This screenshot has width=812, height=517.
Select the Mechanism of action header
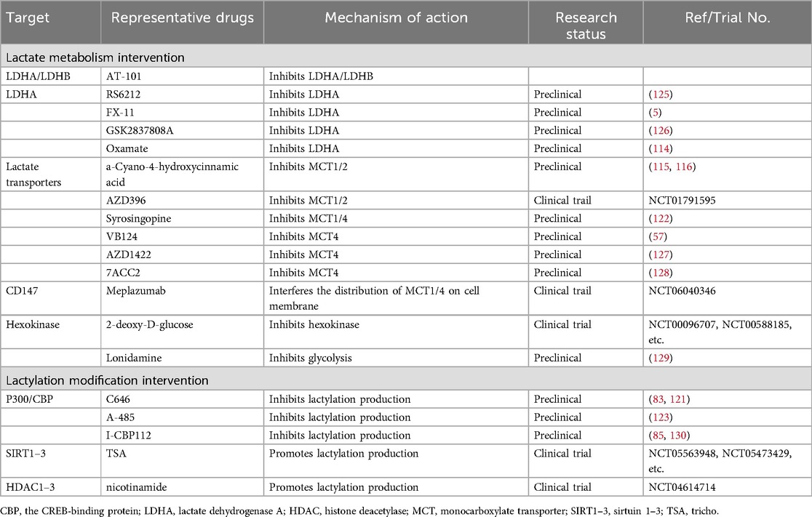tap(396, 23)
